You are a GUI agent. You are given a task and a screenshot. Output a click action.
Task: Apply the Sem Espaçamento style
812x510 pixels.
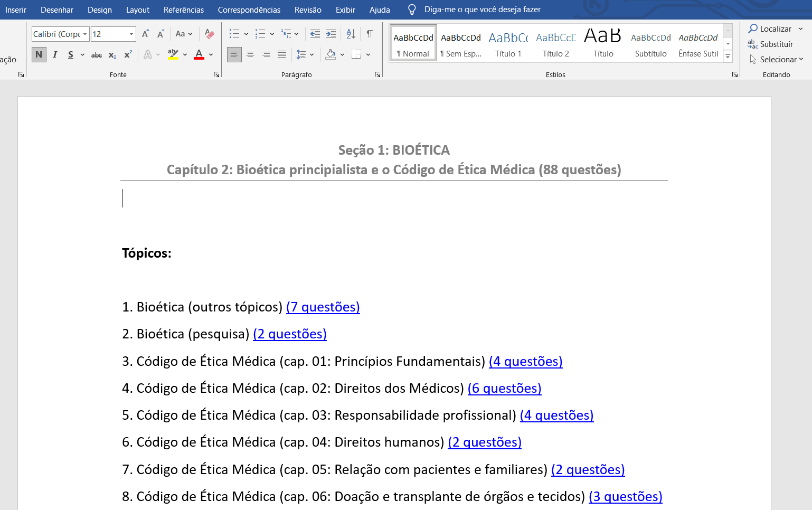[461, 43]
